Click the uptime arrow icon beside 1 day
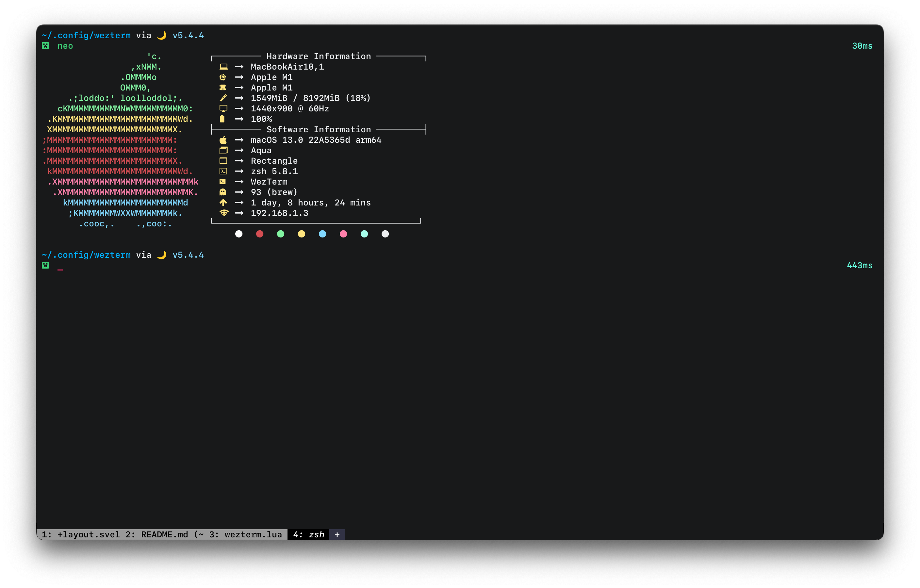This screenshot has width=920, height=588. point(223,203)
